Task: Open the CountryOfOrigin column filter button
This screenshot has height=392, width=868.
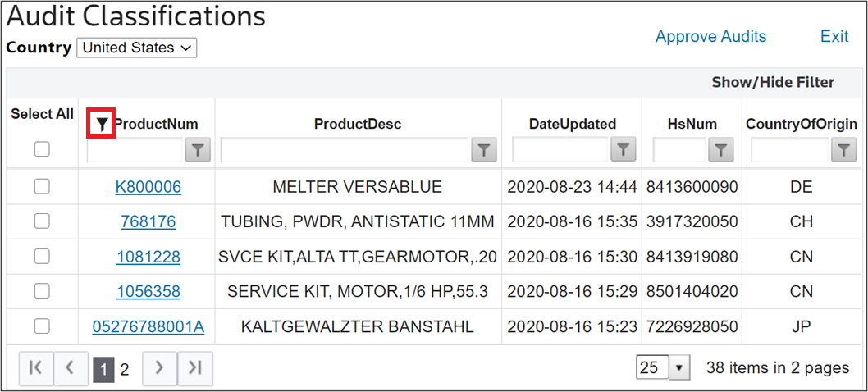Action: pyautogui.click(x=843, y=150)
